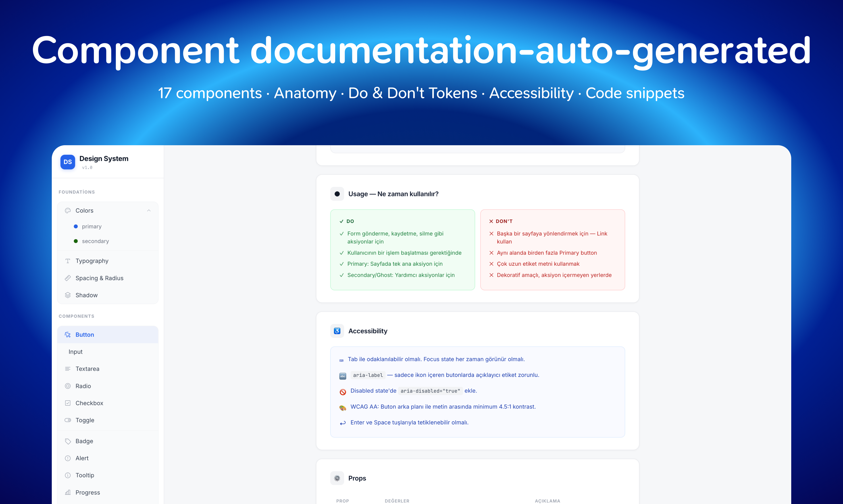Go to the Radio component page
The width and height of the screenshot is (843, 504).
pos(108,386)
